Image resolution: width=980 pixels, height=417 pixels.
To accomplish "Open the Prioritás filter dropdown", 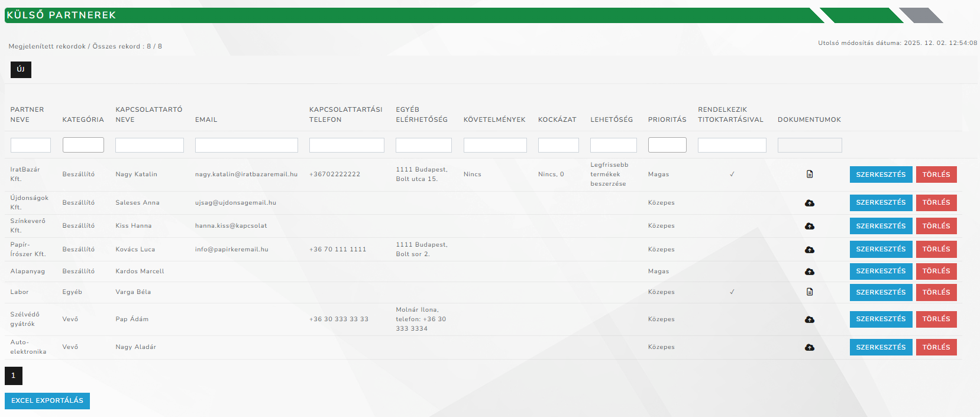I will tap(667, 145).
